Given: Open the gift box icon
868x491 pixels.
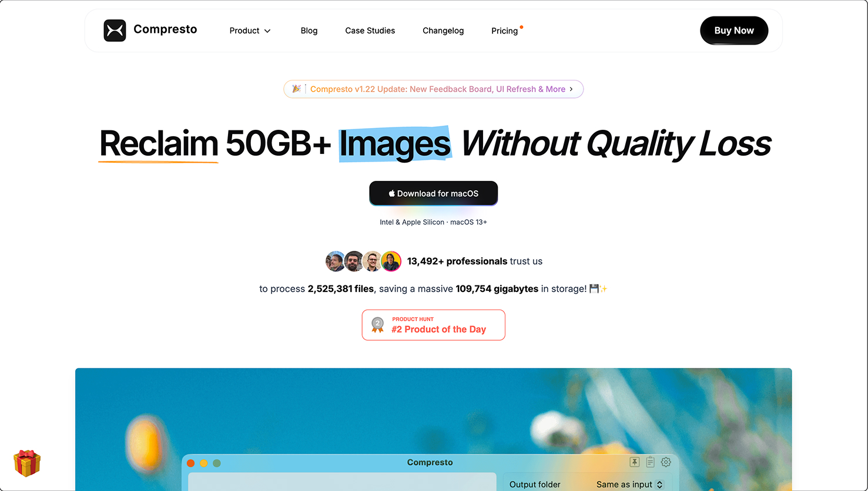Looking at the screenshot, I should (x=27, y=463).
